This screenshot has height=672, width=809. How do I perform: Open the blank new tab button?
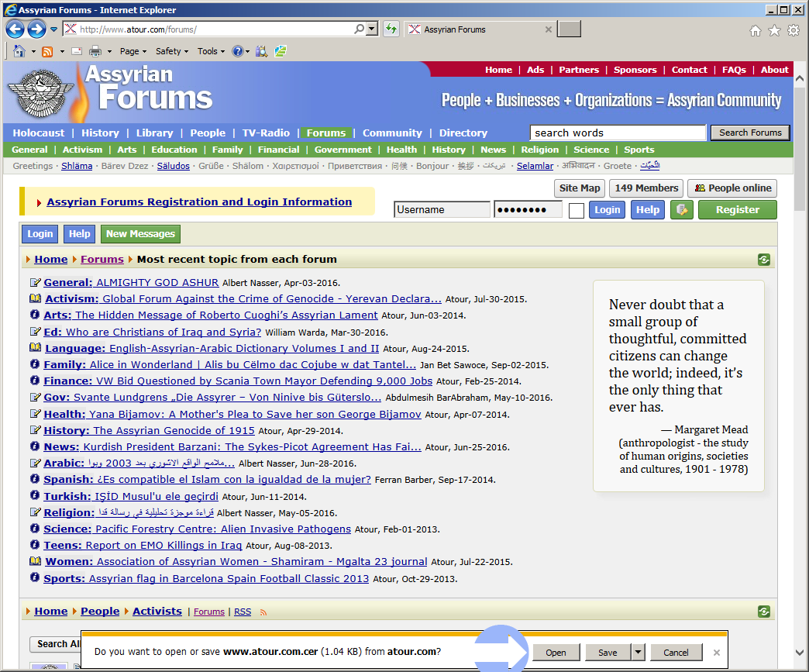(569, 29)
